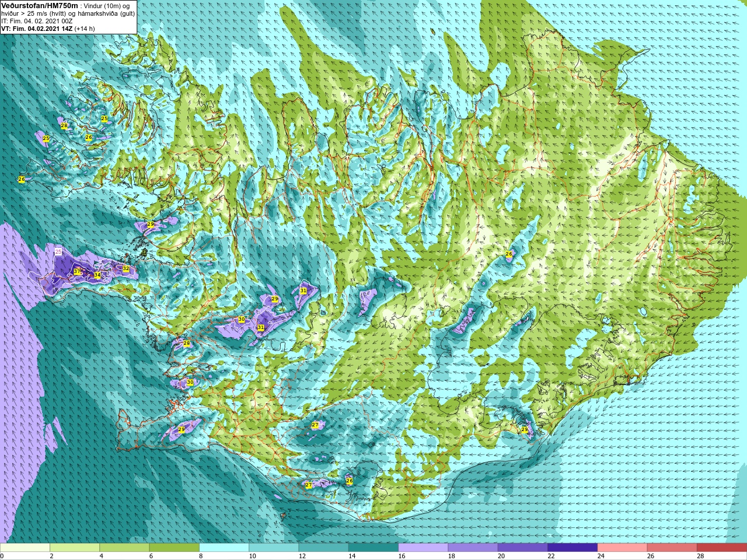Pick the 4–6 m/s medium green legend swatch
747x560 pixels.
point(124,548)
